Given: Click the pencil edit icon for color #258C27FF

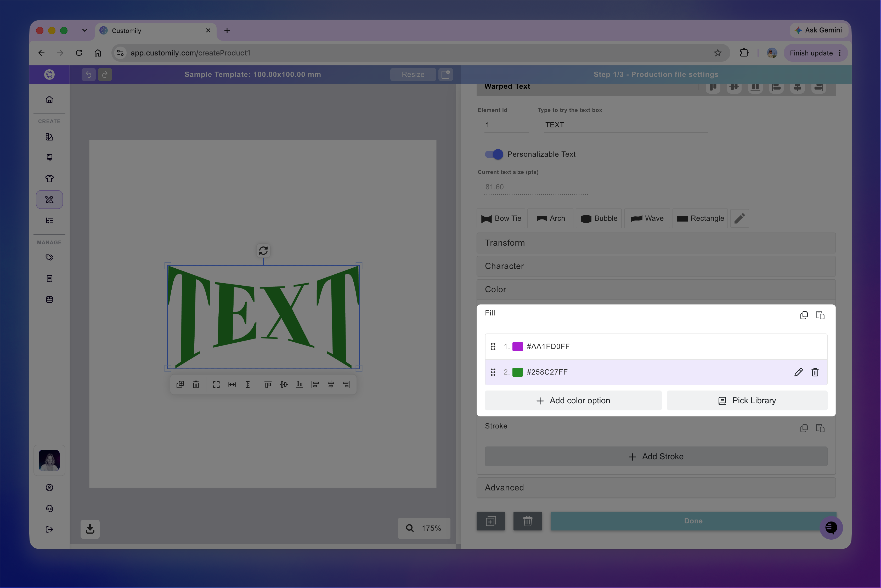Looking at the screenshot, I should point(798,372).
